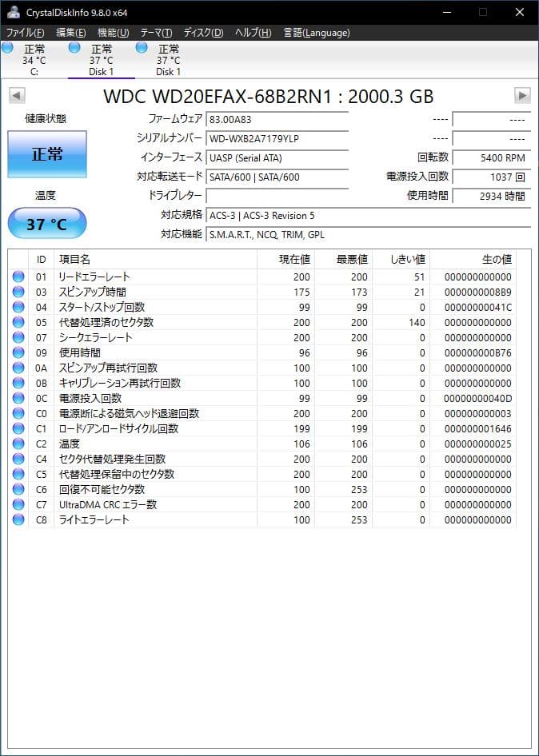Click the empty ドライブレター field
Screen dimensions: 539x756
pos(277,196)
